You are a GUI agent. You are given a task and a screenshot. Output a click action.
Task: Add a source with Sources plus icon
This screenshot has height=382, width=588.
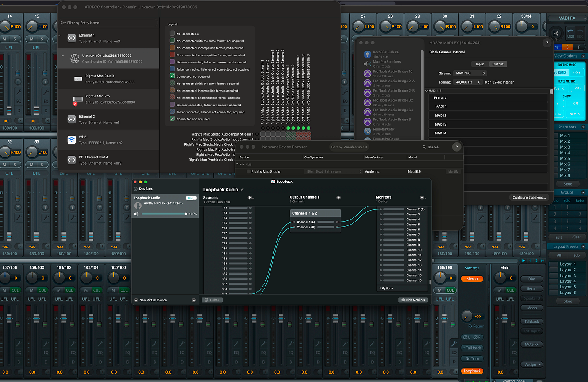249,198
